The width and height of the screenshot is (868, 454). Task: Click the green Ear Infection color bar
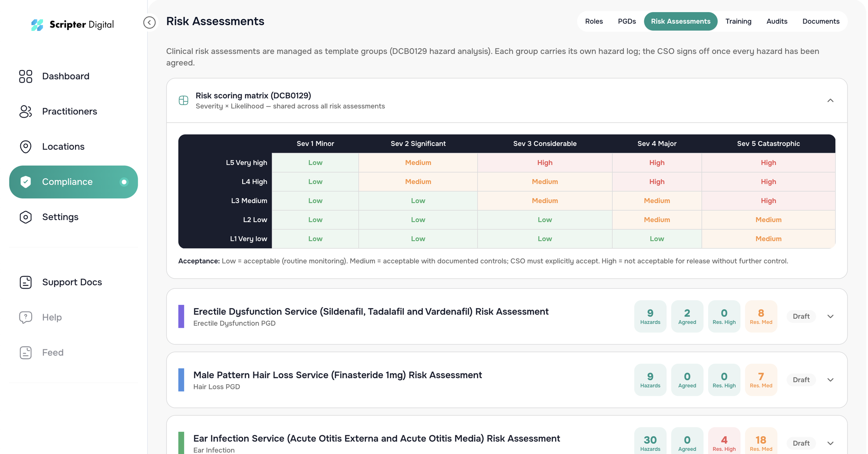pos(181,443)
